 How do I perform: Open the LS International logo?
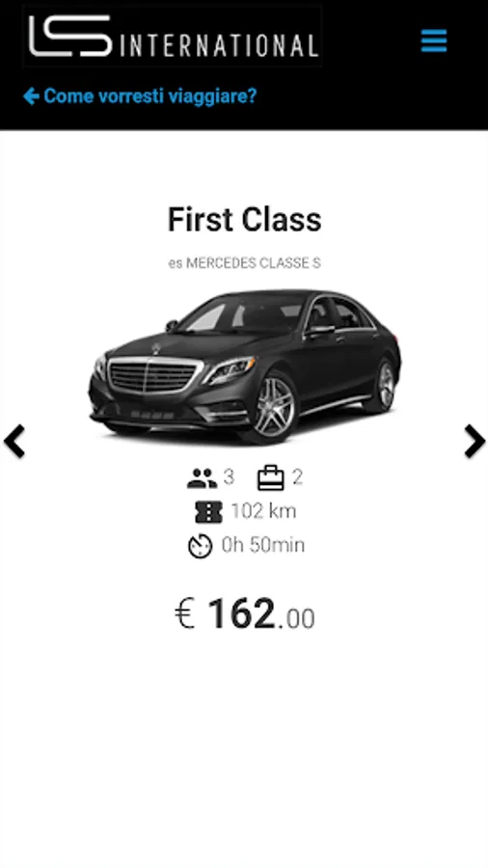pyautogui.click(x=172, y=36)
